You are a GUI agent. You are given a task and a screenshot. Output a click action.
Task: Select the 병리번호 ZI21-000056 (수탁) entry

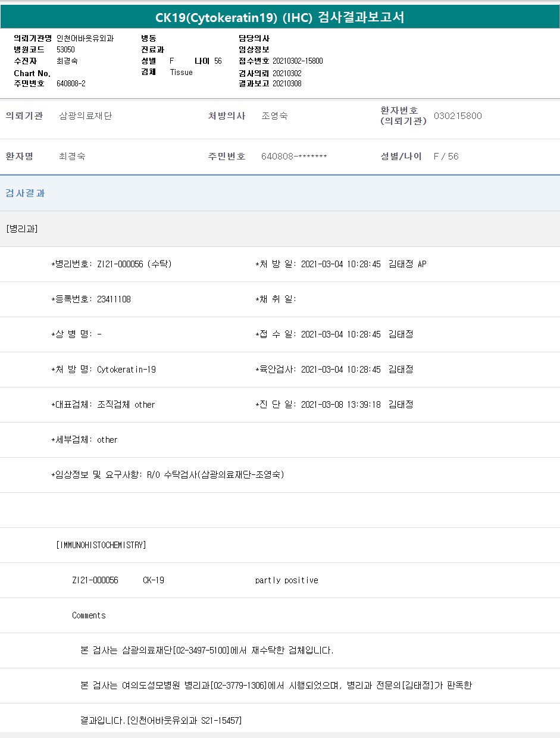(x=134, y=264)
